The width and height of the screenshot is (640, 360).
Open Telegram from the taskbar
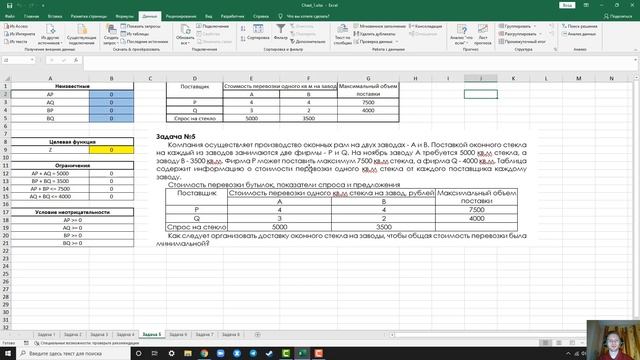tap(253, 353)
